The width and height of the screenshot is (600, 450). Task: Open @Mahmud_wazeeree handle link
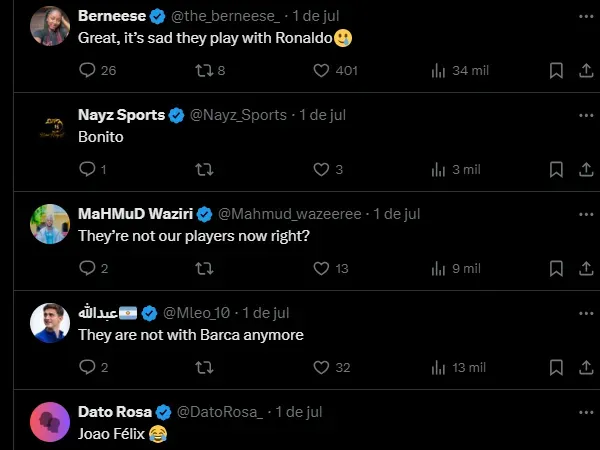tap(290, 214)
